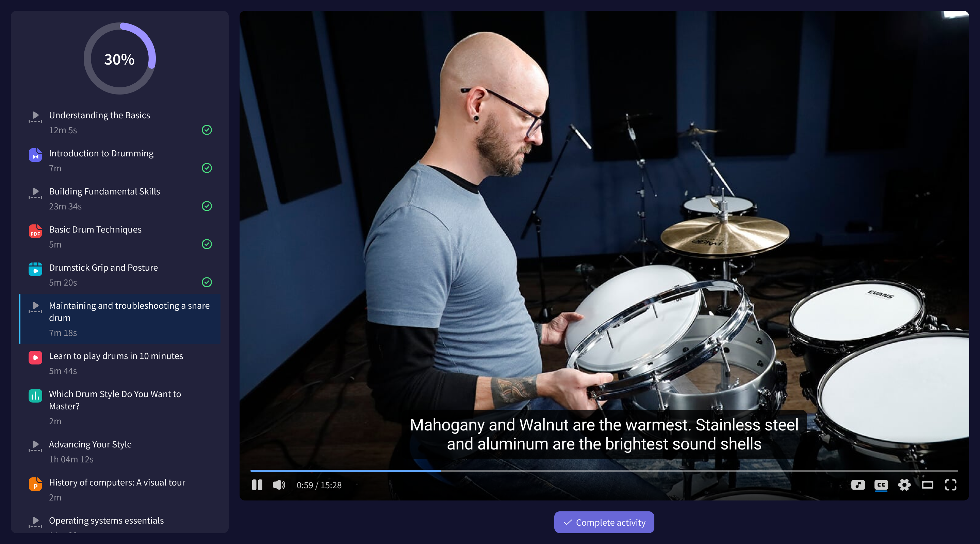Viewport: 980px width, 544px height.
Task: Open video settings gear menu
Action: [x=904, y=485]
